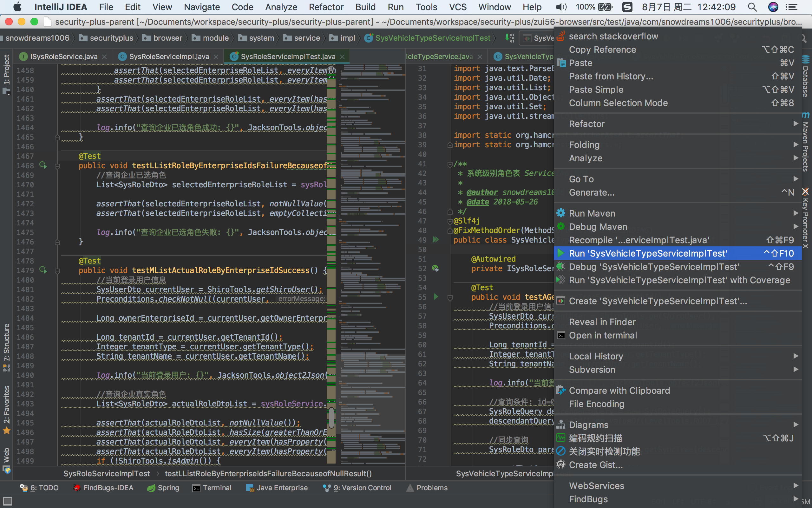Image resolution: width=812 pixels, height=508 pixels.
Task: Open the Navigate menu
Action: (x=202, y=7)
